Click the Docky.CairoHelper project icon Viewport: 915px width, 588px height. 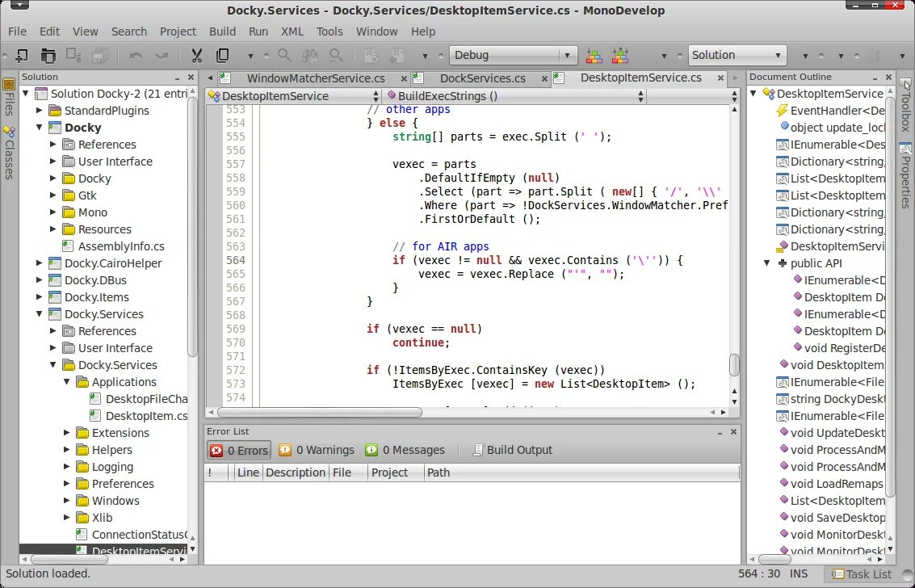tap(55, 263)
